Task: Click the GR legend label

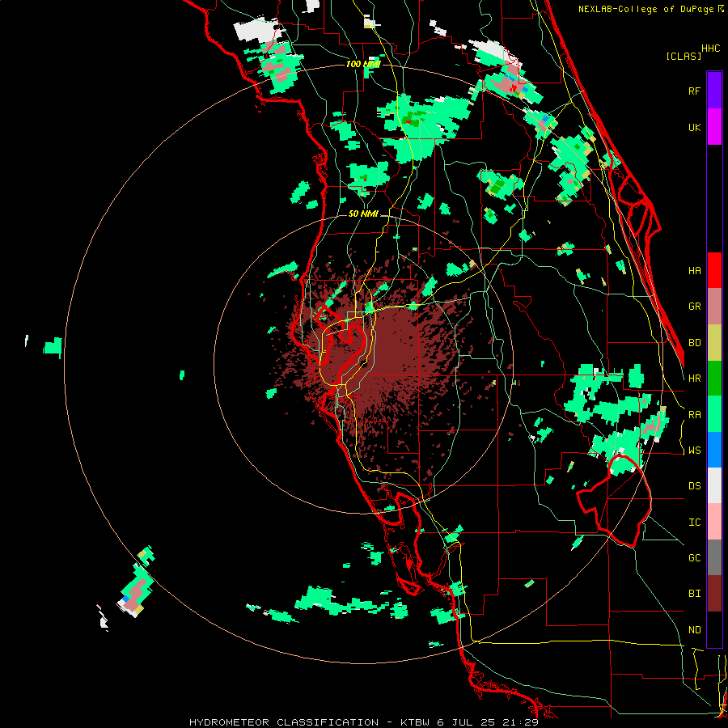Action: tap(694, 307)
